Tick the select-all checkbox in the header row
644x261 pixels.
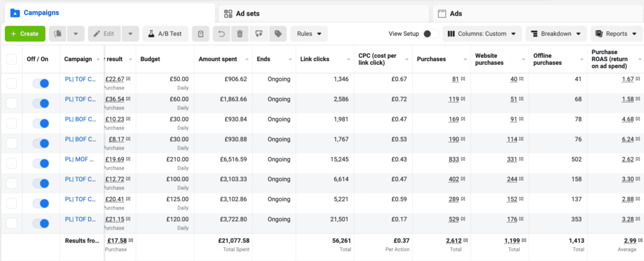(12, 59)
